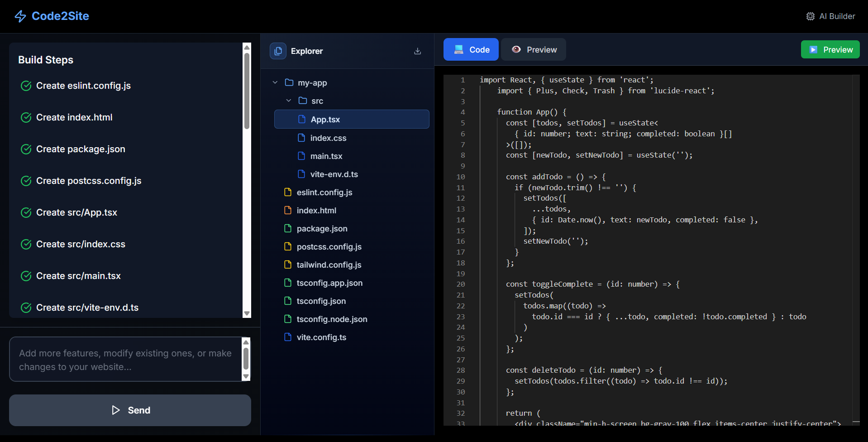Screen dimensions: 868x442
Task: Click the file icon of postcss.config.js
Action: click(288, 246)
